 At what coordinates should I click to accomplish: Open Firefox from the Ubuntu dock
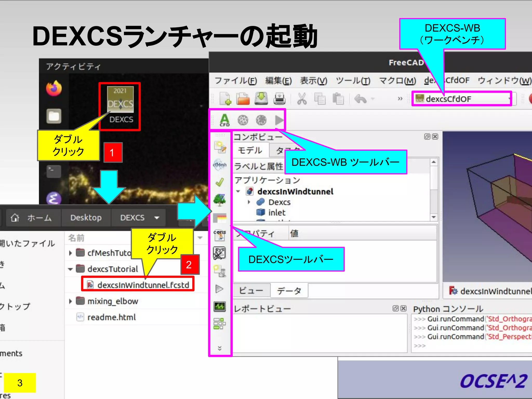[x=54, y=88]
